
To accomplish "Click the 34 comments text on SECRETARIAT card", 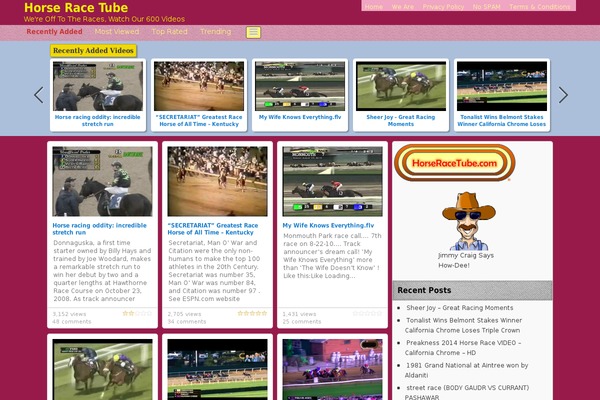I will click(x=187, y=322).
